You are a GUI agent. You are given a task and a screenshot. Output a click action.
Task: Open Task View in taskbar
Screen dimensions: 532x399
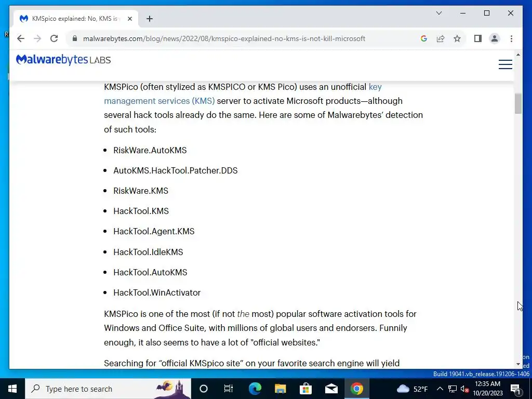click(229, 389)
